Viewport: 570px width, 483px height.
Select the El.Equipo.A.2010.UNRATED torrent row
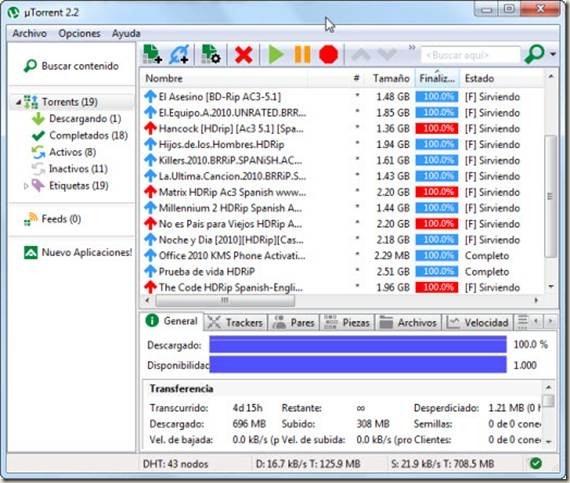342,113
